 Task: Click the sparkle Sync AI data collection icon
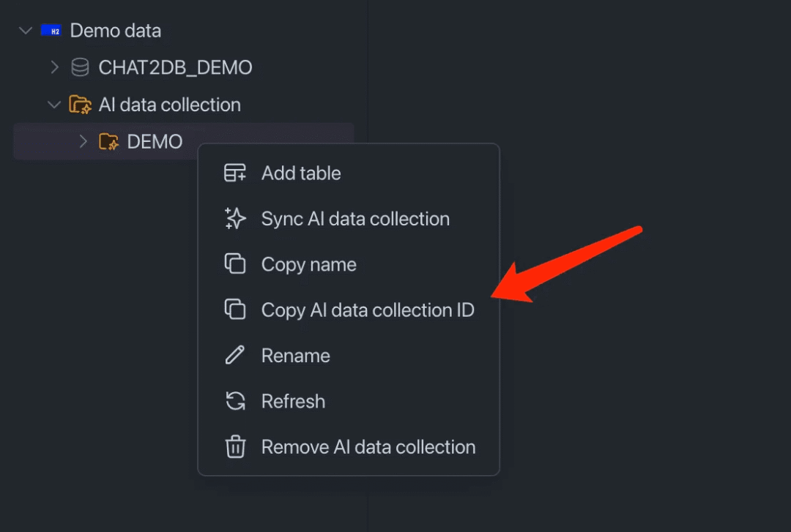pos(235,219)
